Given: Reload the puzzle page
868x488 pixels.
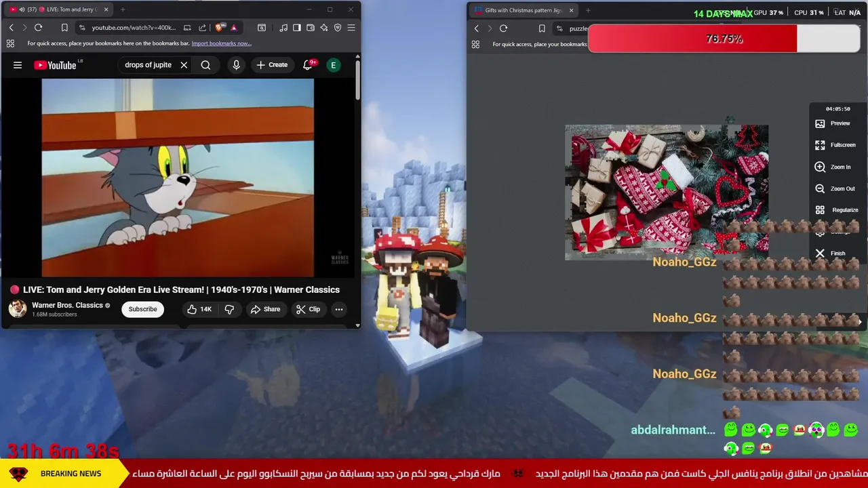Looking at the screenshot, I should [503, 28].
